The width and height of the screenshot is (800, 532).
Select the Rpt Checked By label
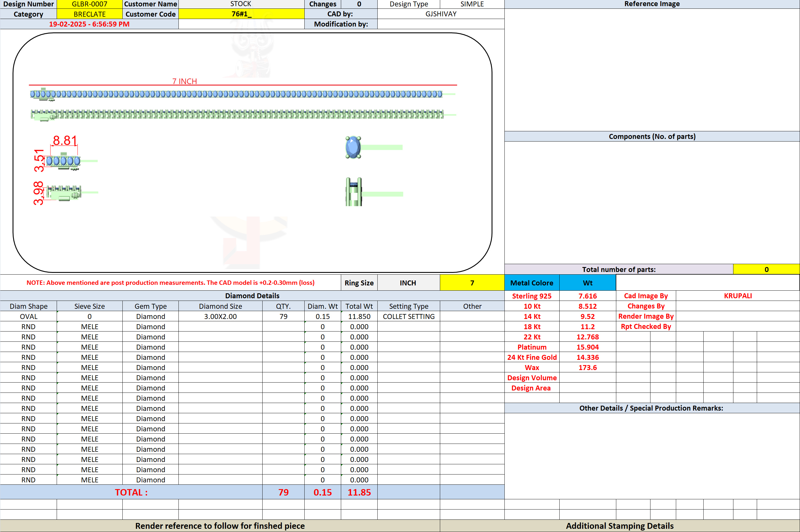[x=646, y=326]
